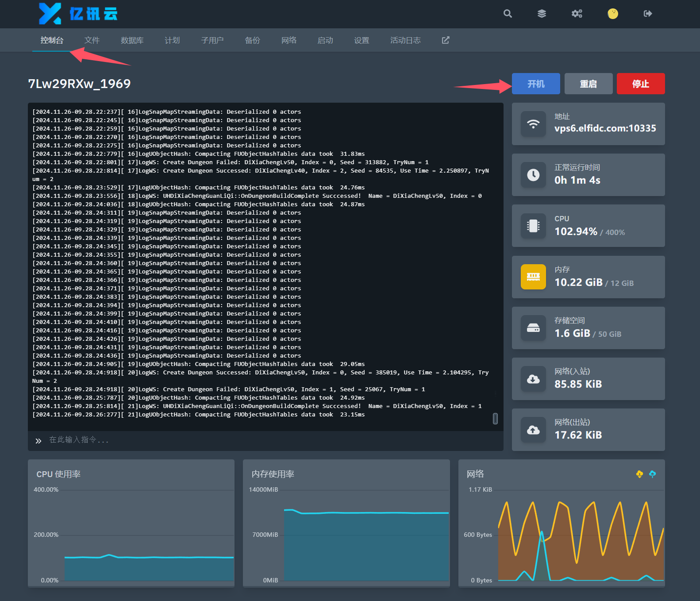Click inbound network value 85.85 KiB

pos(578,384)
